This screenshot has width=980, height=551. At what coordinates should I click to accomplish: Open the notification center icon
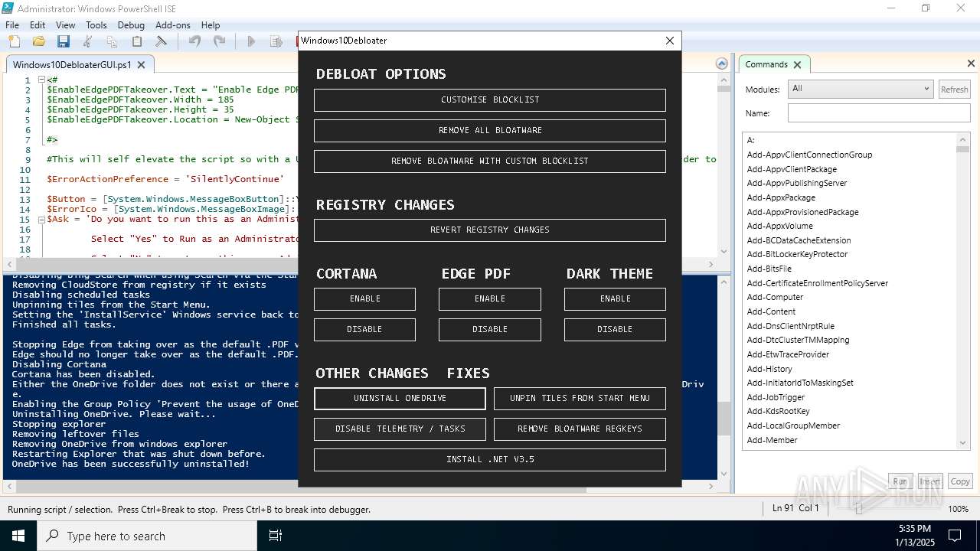point(955,536)
